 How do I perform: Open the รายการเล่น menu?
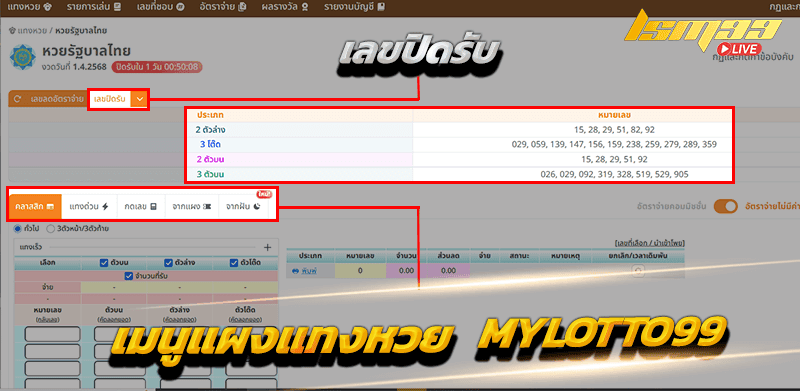(93, 7)
